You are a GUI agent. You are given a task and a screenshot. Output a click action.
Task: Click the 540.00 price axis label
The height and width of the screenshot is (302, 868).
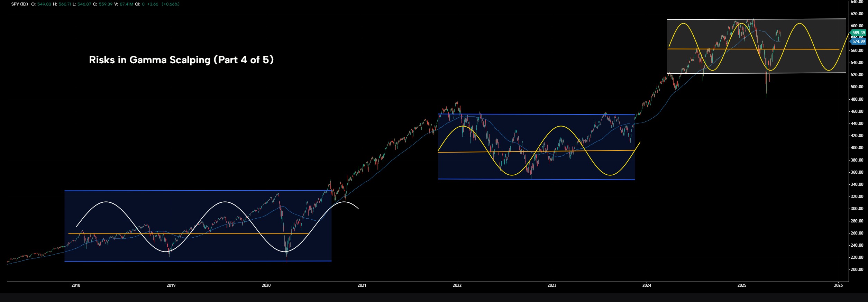(857, 63)
